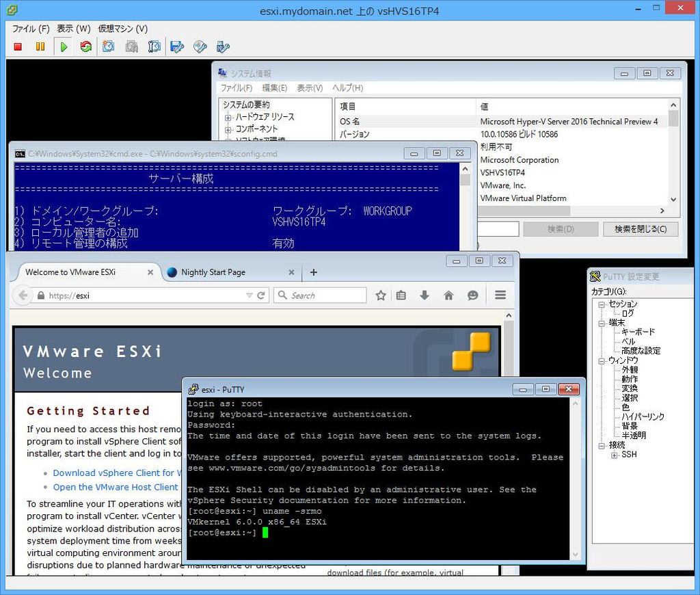Open 編集(E) menu in System Information
The height and width of the screenshot is (595, 700).
[x=275, y=88]
